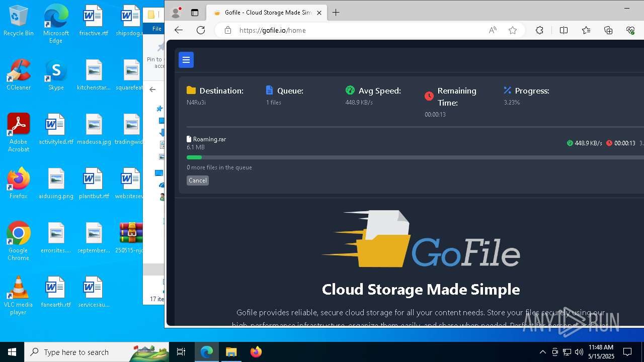The width and height of the screenshot is (644, 362).
Task: Open Microsoft Edge desktop shortcut
Action: [x=56, y=24]
